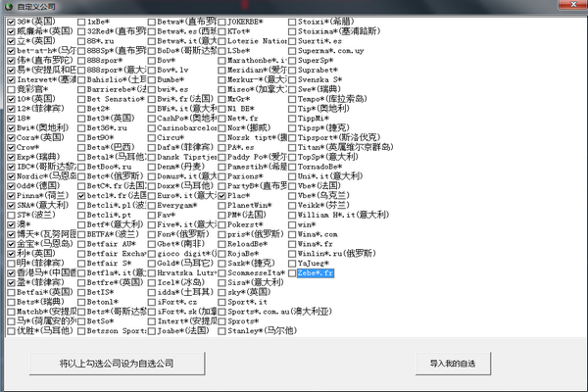Check the Veikk*(芬兰) checkbox
The image size is (588, 392).
pos(292,206)
